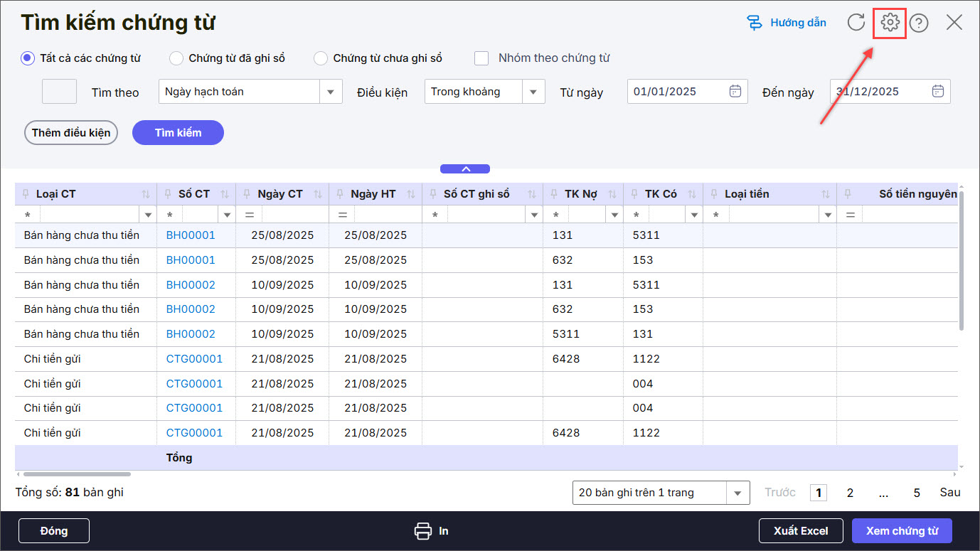Go to page 2 of results
The width and height of the screenshot is (980, 551).
click(x=850, y=493)
